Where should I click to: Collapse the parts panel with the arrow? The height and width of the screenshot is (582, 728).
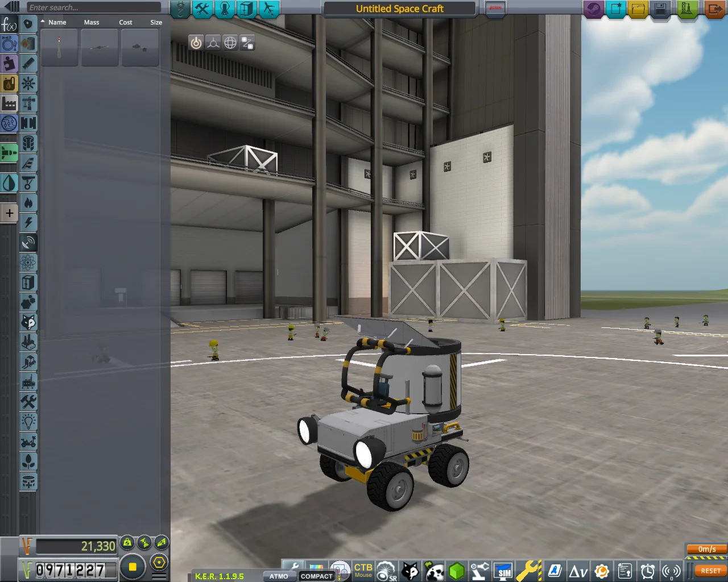(11, 7)
